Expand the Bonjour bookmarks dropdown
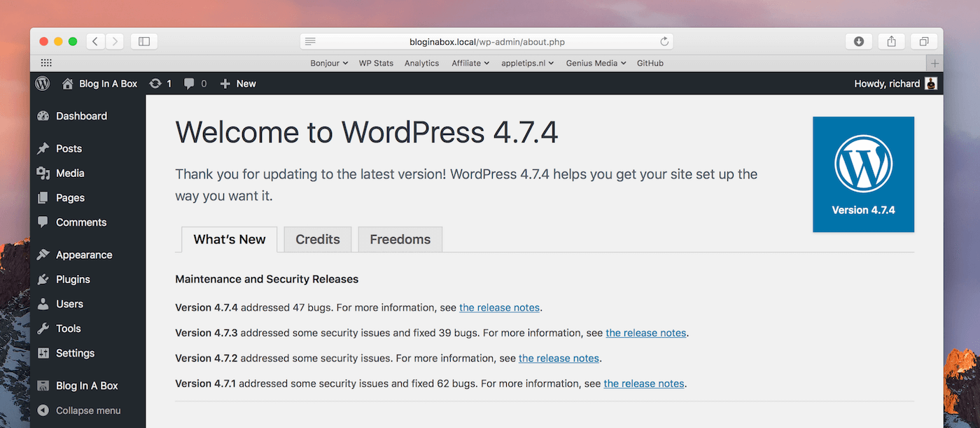Image resolution: width=980 pixels, height=428 pixels. click(329, 63)
